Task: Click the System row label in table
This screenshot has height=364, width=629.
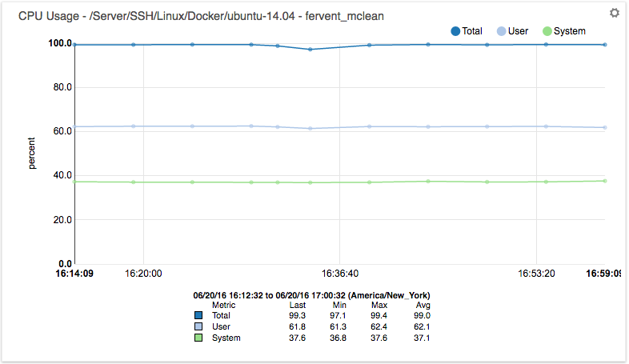Action: (226, 338)
